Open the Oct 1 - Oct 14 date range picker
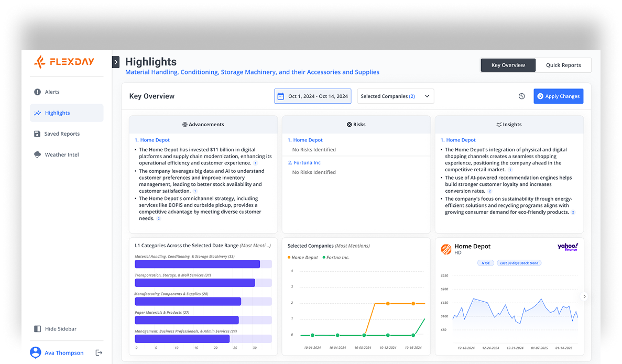Viewport: 622px width, 364px height. pyautogui.click(x=313, y=96)
